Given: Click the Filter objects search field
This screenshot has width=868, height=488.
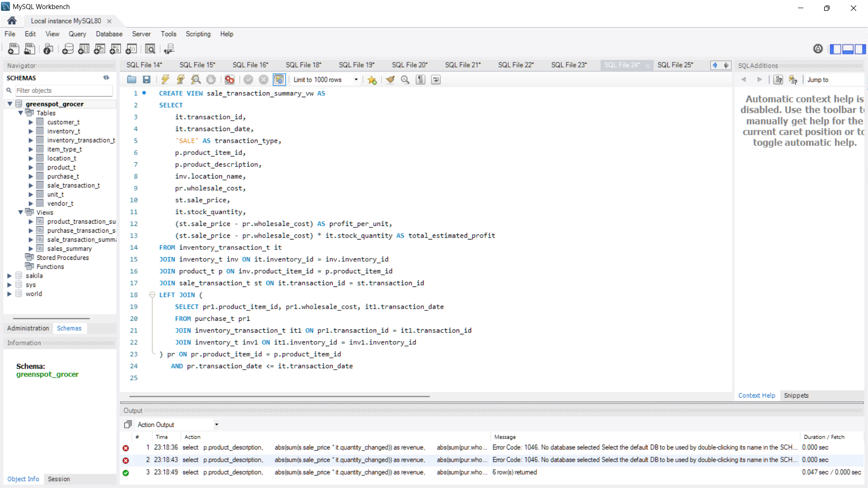Looking at the screenshot, I should point(64,90).
